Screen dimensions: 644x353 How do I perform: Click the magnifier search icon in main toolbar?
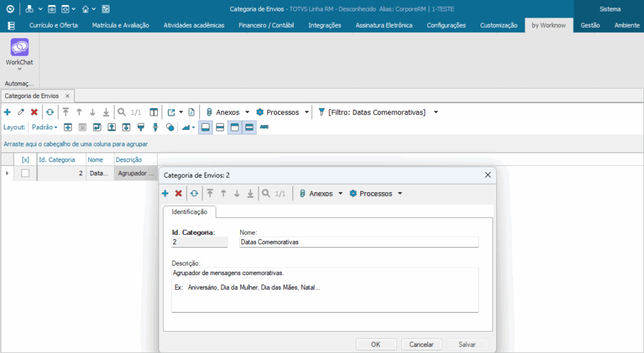[x=122, y=112]
